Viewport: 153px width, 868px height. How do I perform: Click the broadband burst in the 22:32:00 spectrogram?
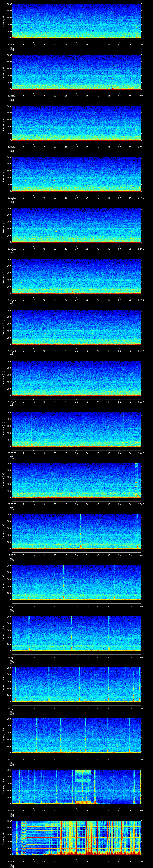pos(83,787)
